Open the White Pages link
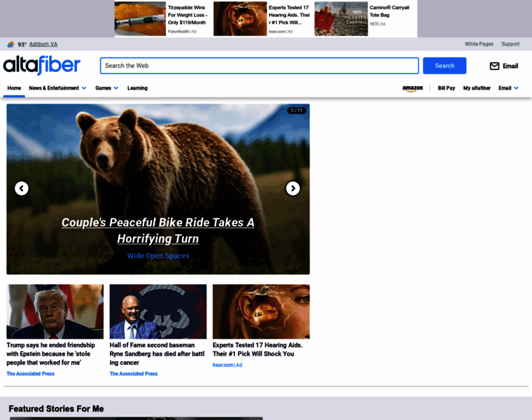Viewport: 532px width, 420px height. pyautogui.click(x=479, y=44)
